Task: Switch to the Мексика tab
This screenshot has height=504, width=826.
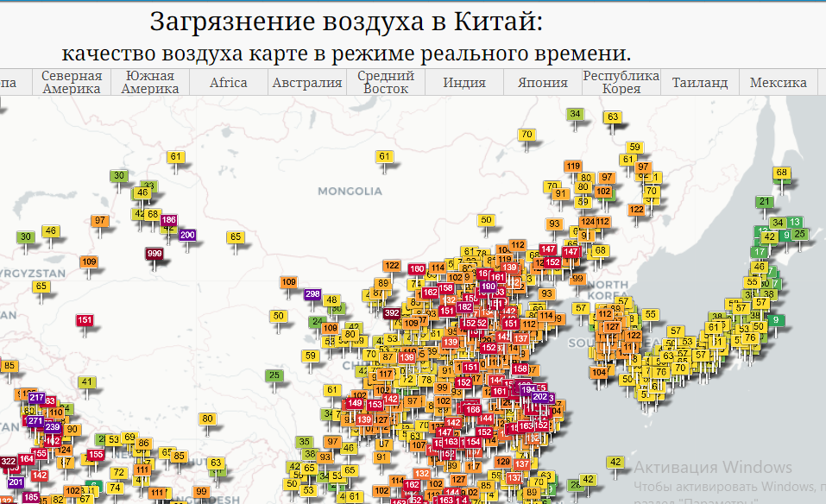Action: [x=778, y=83]
